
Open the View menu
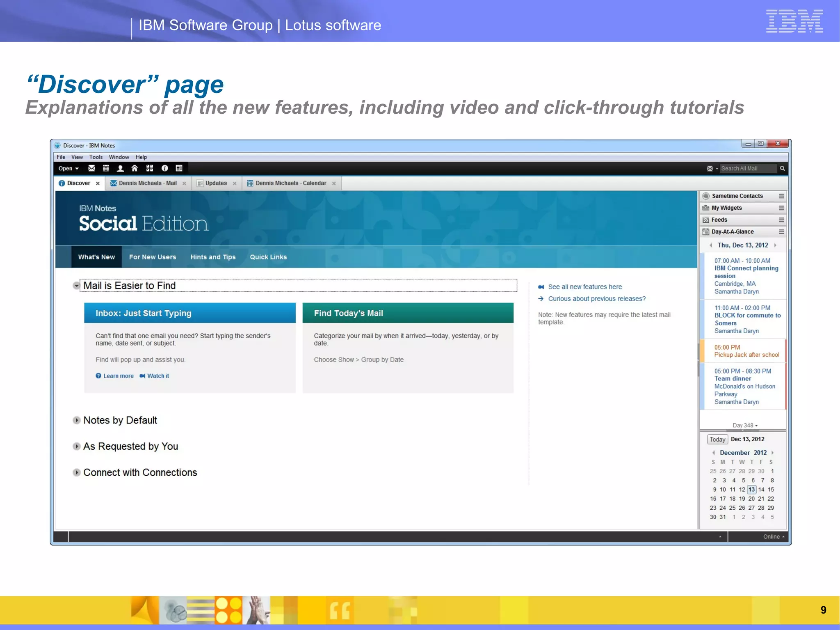77,157
